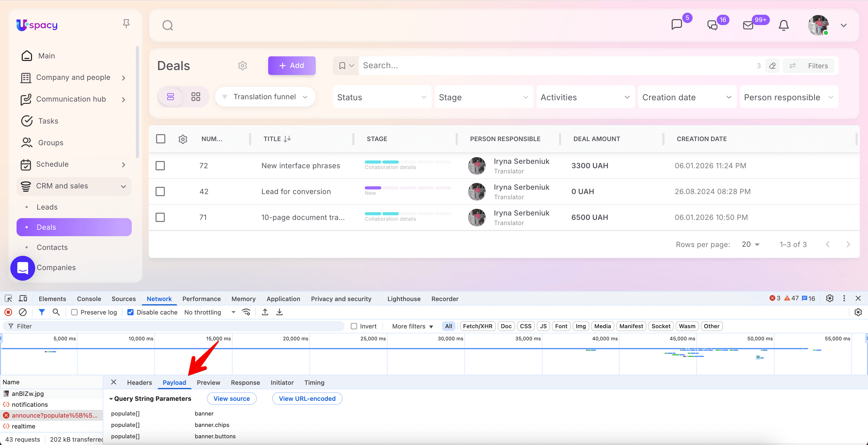Open the Translation funnel dropdown
Viewport: 868px width, 445px height.
[265, 97]
